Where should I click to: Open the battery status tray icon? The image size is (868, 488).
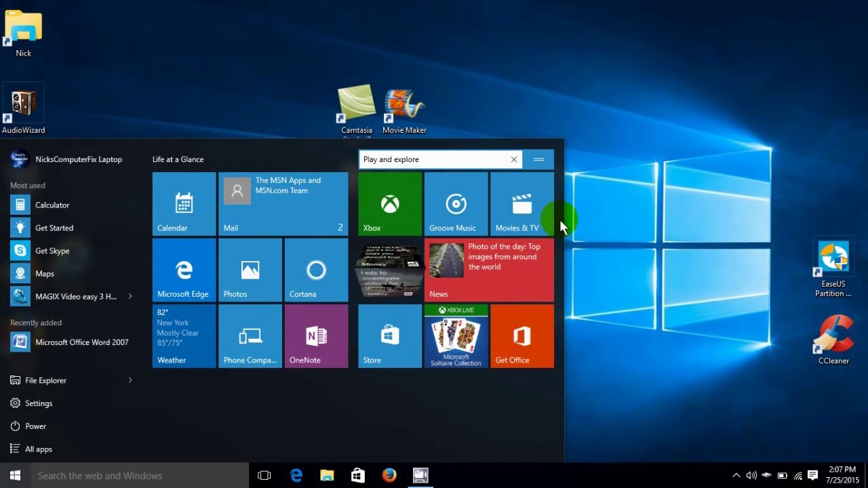[x=783, y=475]
